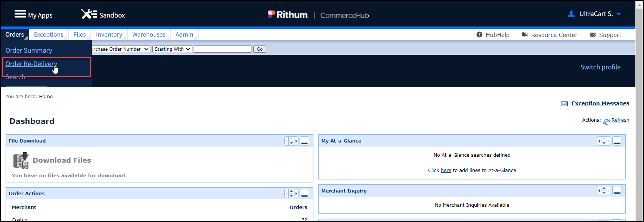The image size is (644, 222).
Task: Click the Download Files cabinet icon
Action: pos(21,160)
